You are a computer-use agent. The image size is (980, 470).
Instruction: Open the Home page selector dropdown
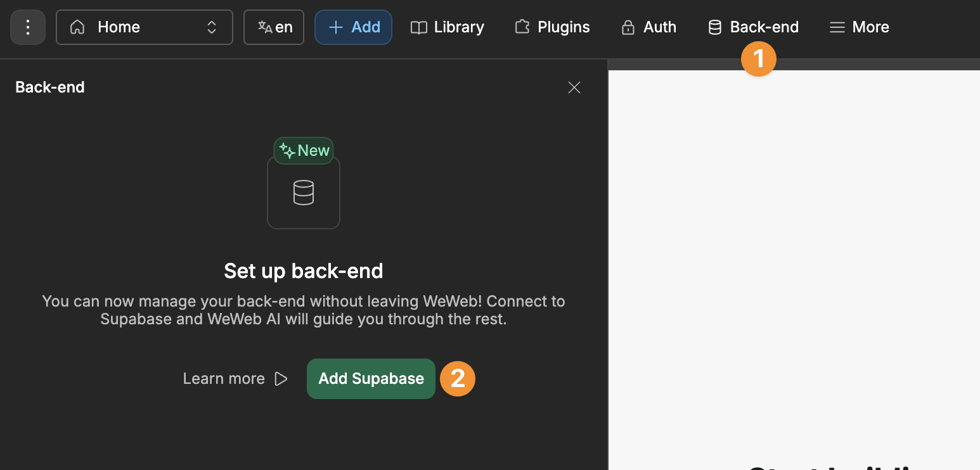(x=144, y=27)
